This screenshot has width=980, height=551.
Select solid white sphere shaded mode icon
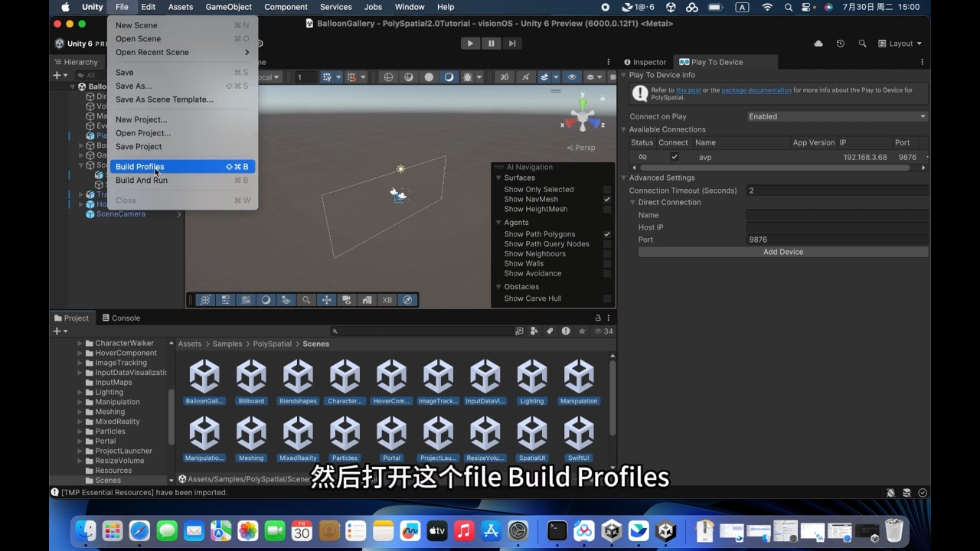click(429, 77)
